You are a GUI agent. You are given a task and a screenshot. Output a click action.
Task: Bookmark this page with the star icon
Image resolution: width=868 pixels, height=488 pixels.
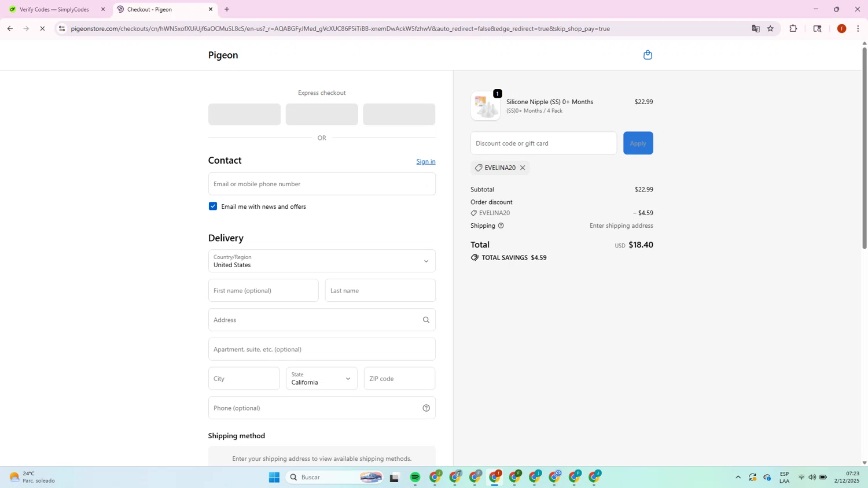tap(771, 28)
